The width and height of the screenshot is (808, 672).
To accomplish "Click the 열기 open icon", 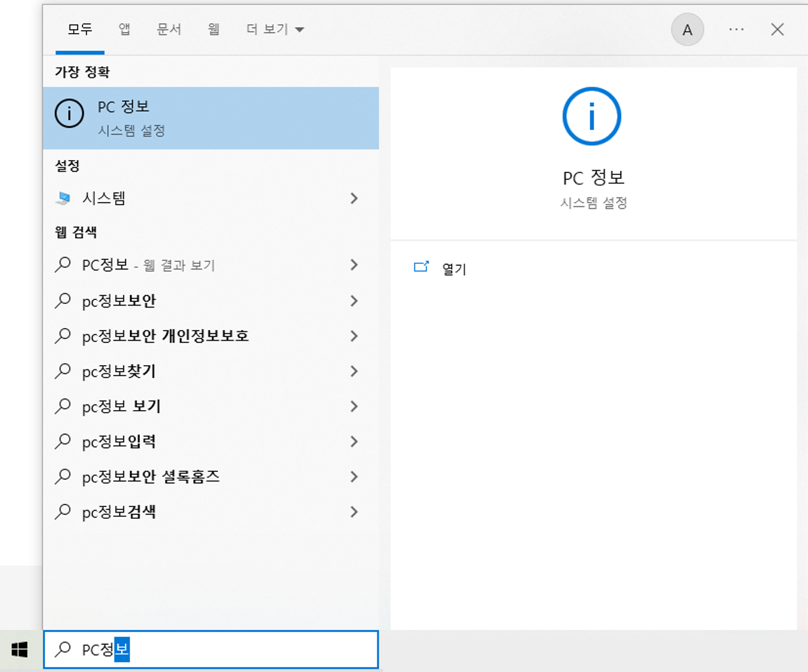I will point(421,268).
